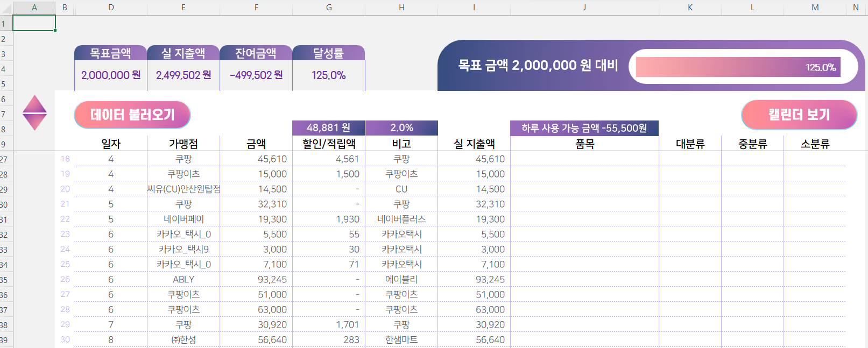The height and width of the screenshot is (348, 868).
Task: Click the 품목 column heading
Action: [x=584, y=144]
